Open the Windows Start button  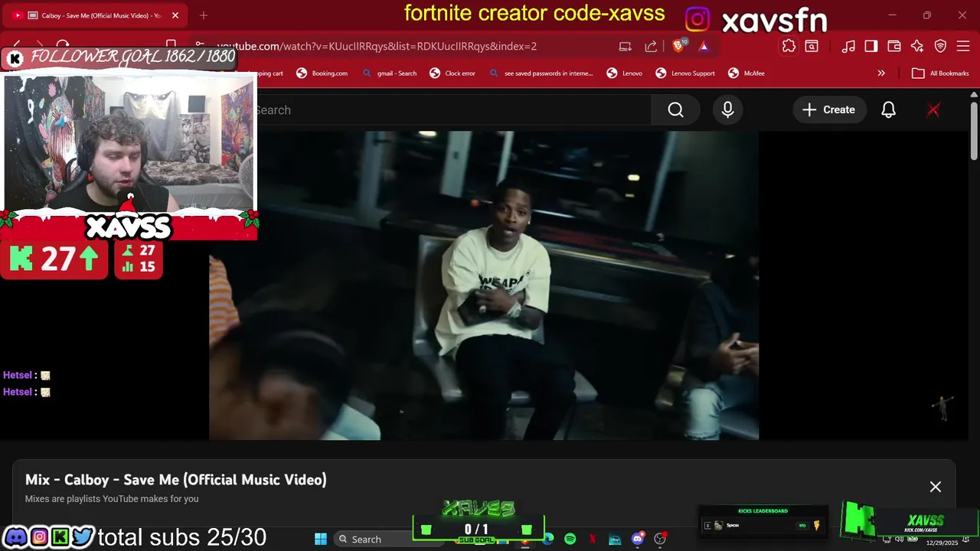321,539
